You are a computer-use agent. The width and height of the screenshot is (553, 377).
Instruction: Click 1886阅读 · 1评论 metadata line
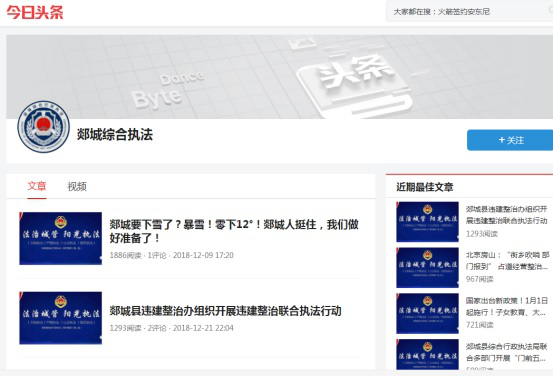[171, 255]
